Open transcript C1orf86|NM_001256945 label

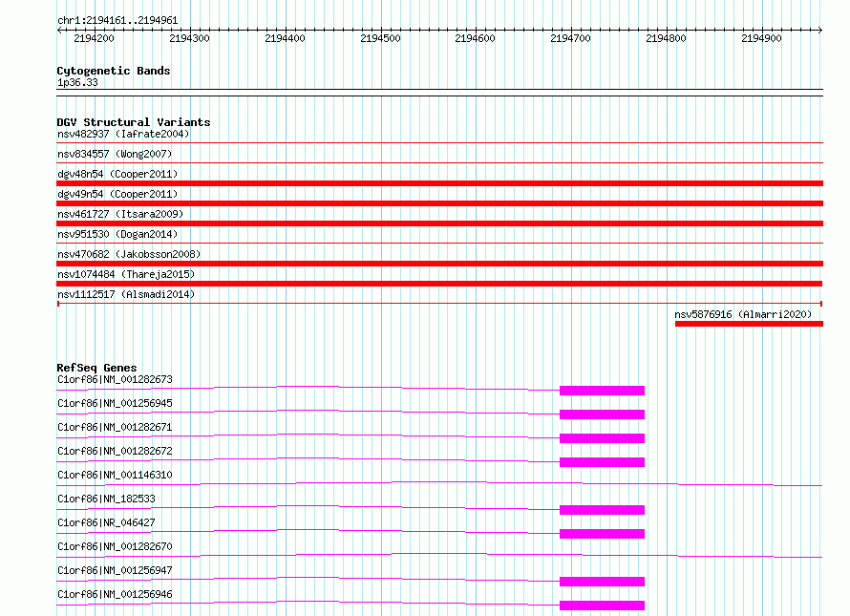(115, 403)
